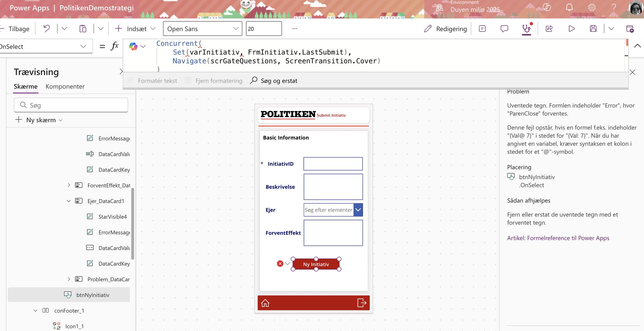The width and height of the screenshot is (644, 331).
Task: Expand the error chevron beside Ny Initiativ
Action: 287,264
